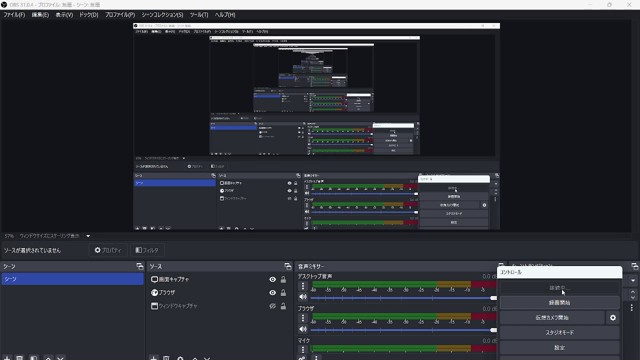The image size is (640, 360).
Task: Hide the 画面キャプチャ source eye
Action: point(272,280)
